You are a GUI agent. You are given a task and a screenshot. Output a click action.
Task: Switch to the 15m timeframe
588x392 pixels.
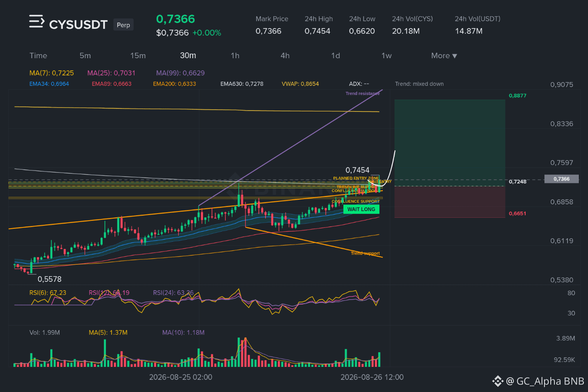click(138, 56)
